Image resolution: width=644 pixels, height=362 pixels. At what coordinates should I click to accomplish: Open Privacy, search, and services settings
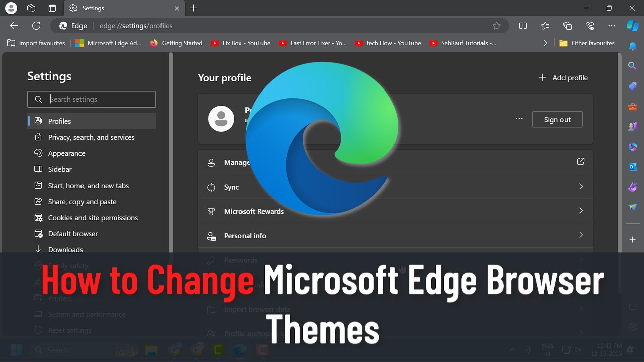coord(92,137)
